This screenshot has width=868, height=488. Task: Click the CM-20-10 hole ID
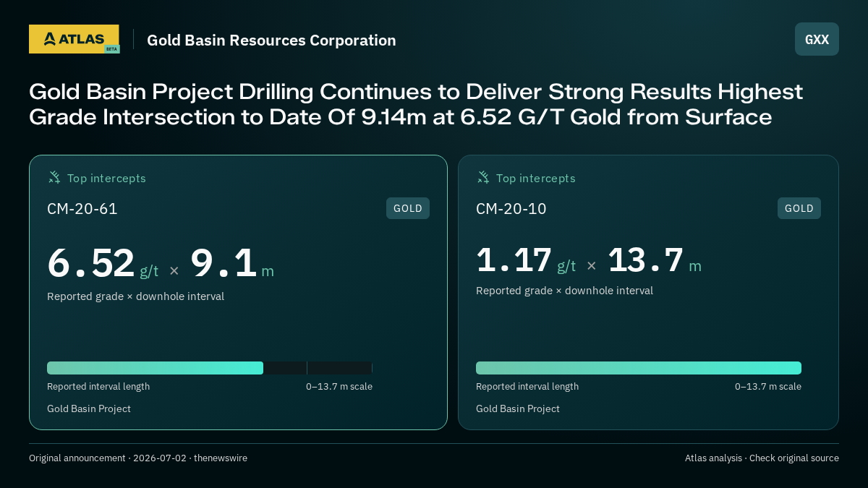pyautogui.click(x=511, y=209)
